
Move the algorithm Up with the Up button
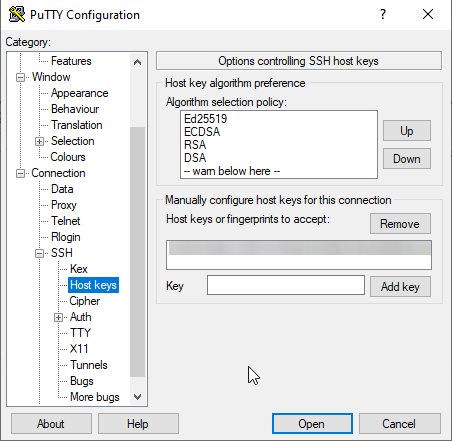[x=407, y=131]
